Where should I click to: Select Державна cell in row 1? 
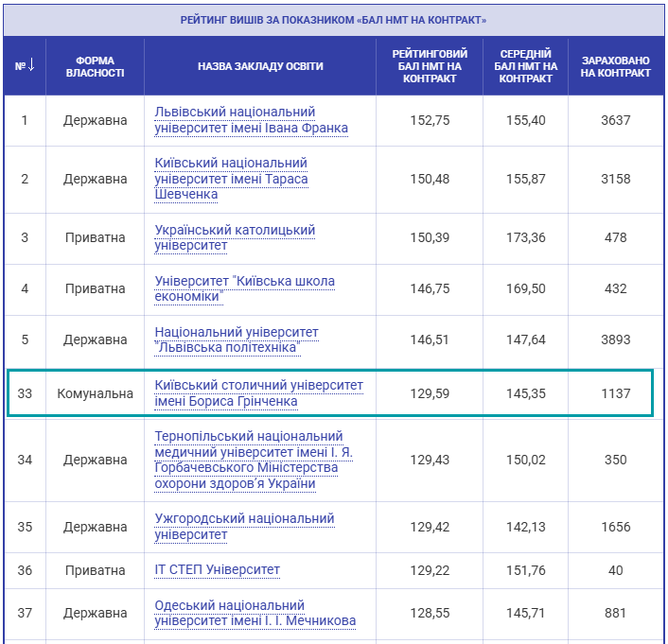tap(95, 120)
